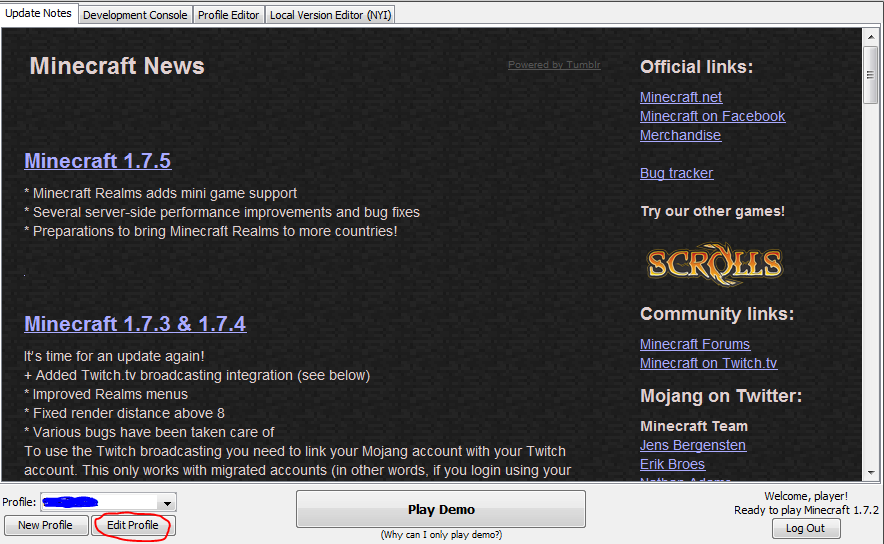Click "It's time for an update again!" line
The width and height of the screenshot is (884, 544).
[114, 357]
